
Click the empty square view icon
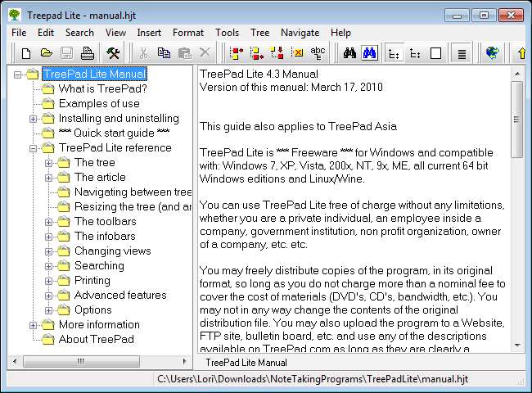(x=435, y=53)
